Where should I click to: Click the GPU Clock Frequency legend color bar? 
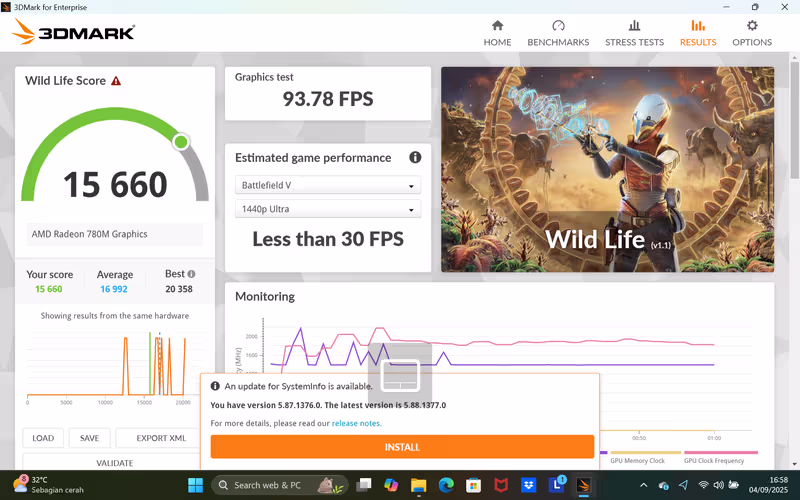click(x=721, y=452)
